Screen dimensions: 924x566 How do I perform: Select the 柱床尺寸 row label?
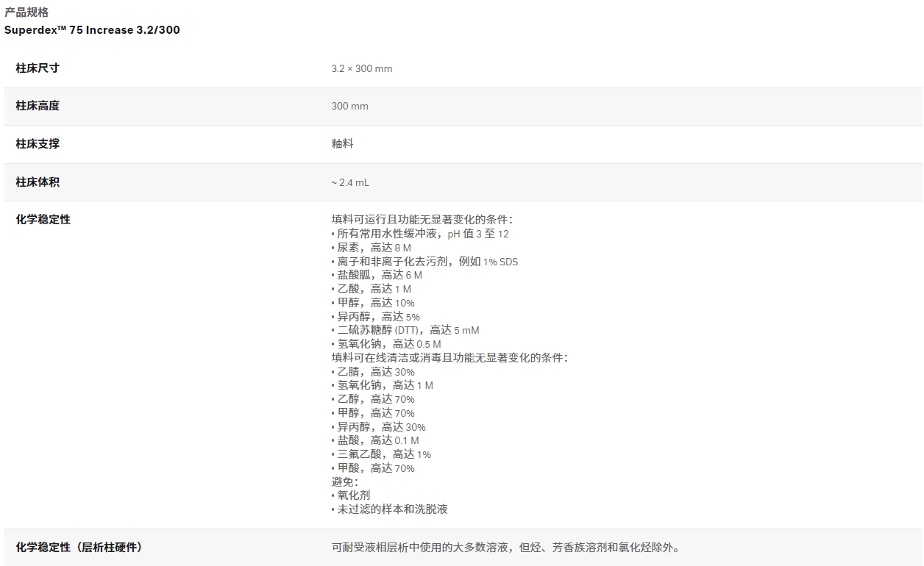(37, 67)
